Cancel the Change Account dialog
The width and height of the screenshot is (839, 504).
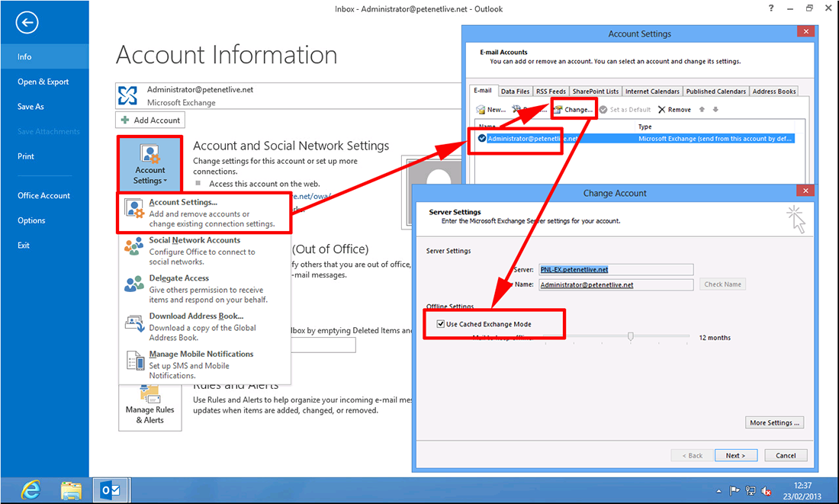coord(786,455)
